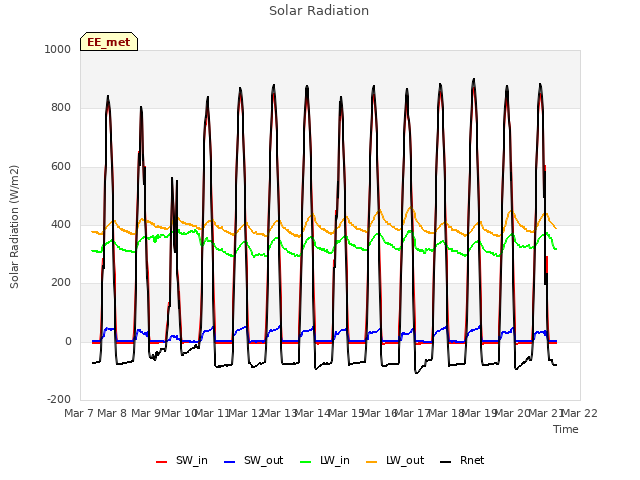This screenshot has width=640, height=480.
Task: Click the Mar 8 x-axis label
Action: tap(112, 413)
